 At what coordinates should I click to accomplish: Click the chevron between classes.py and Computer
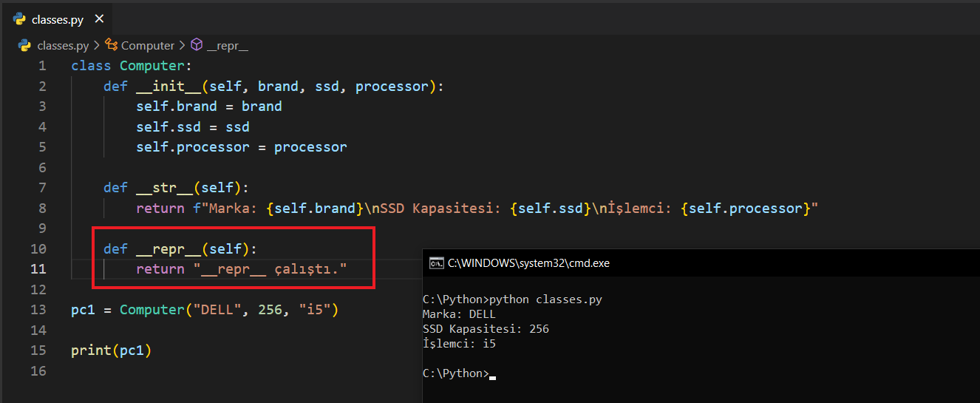coord(96,45)
